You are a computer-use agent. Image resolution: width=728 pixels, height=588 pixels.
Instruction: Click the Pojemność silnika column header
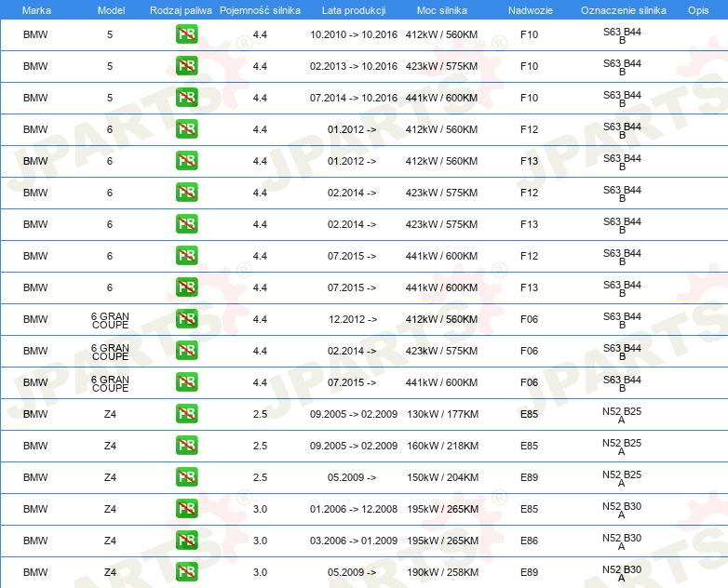260,10
